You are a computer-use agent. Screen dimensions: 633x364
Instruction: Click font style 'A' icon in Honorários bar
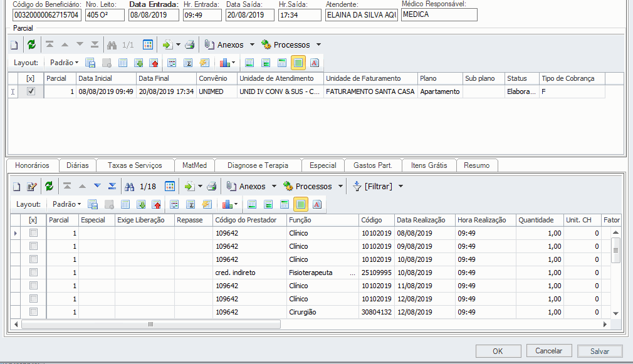pyautogui.click(x=317, y=205)
